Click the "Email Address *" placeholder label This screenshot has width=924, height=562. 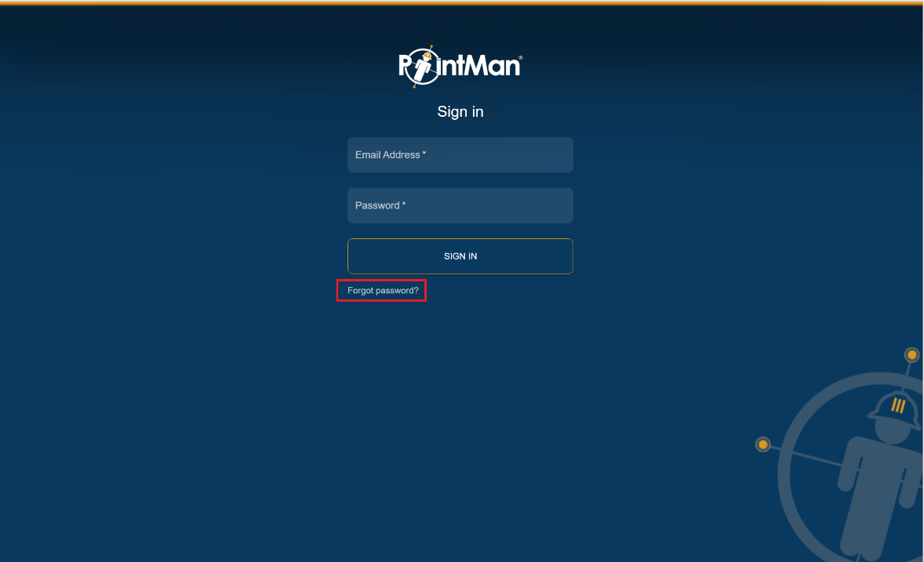click(390, 155)
